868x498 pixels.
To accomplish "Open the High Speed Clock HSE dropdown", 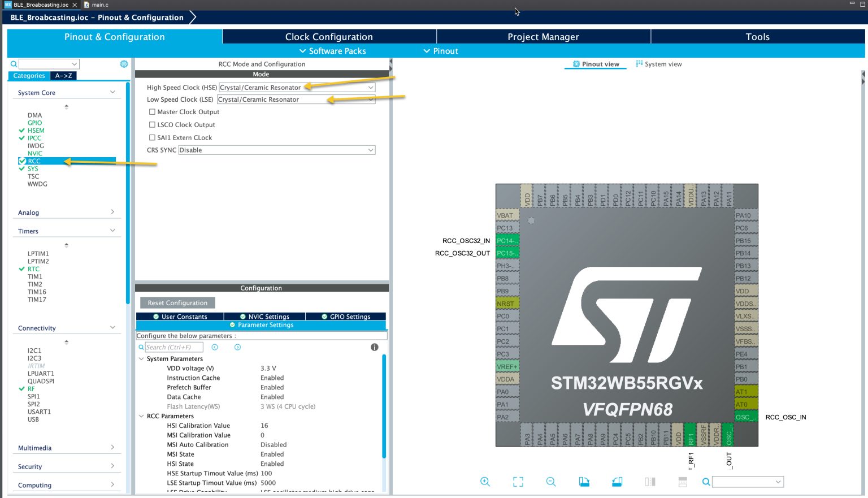I will [x=370, y=87].
